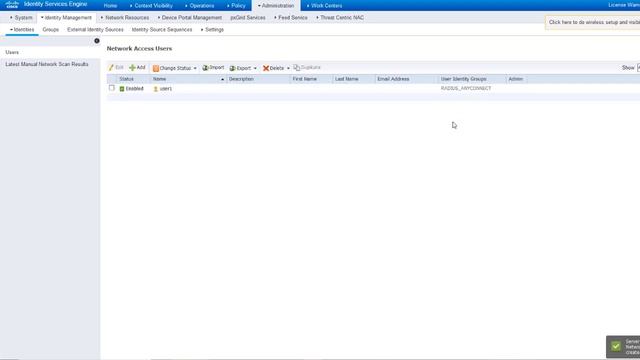Viewport: 640px width, 360px height.
Task: Open the Context Visibility menu
Action: [151, 6]
